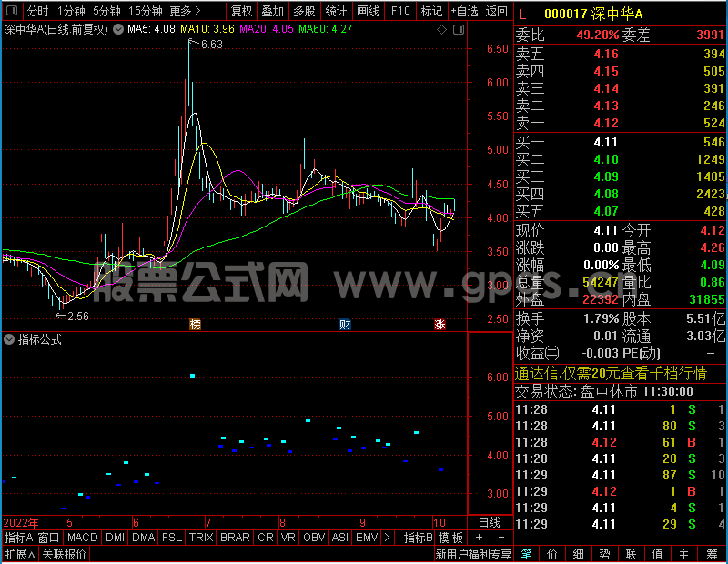Switch indicator to FSL
728x564 pixels.
click(x=172, y=538)
